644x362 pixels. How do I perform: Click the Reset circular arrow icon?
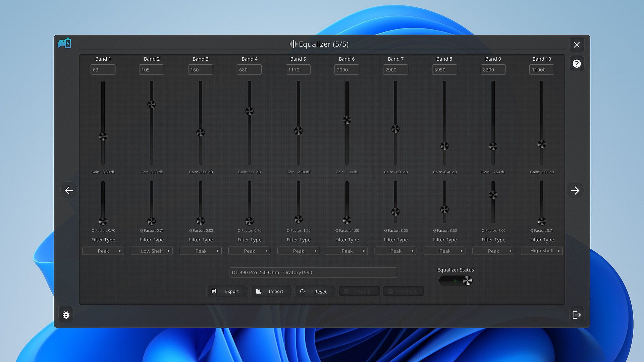point(302,291)
